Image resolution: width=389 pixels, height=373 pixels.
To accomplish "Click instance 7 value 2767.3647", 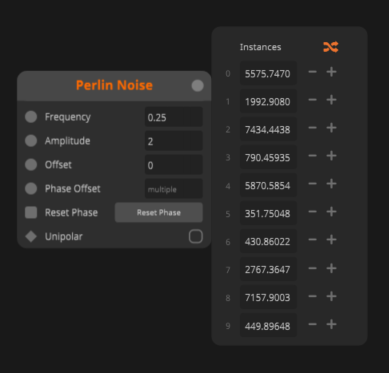I will [x=268, y=269].
